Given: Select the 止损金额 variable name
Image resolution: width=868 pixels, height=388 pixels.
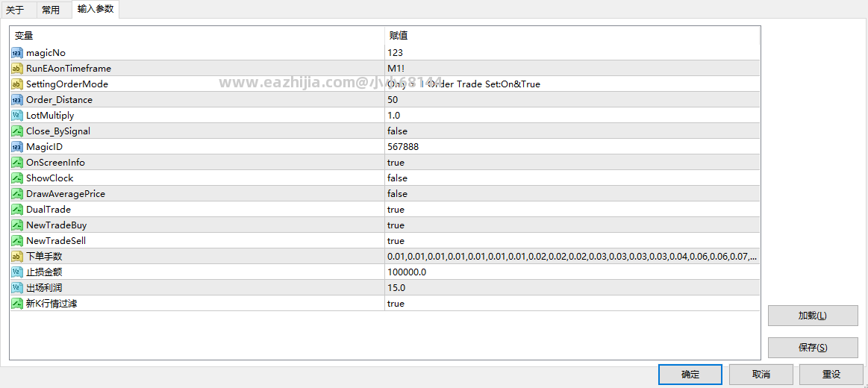Looking at the screenshot, I should pyautogui.click(x=43, y=272).
